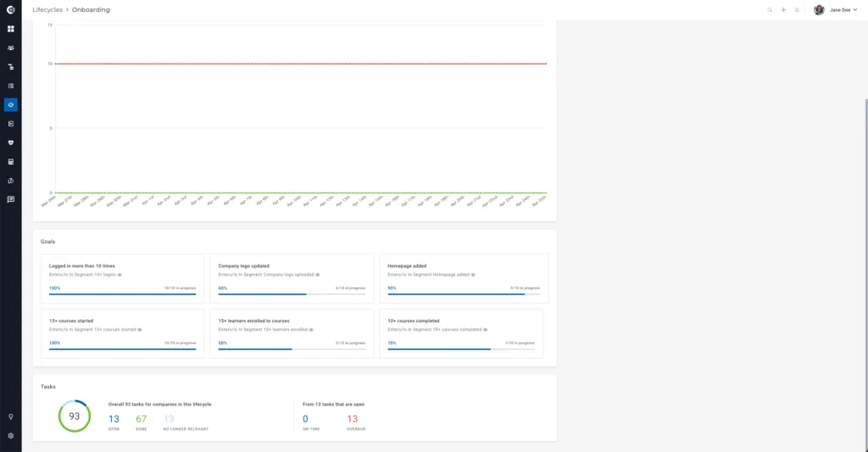
Task: Click 'Overall 93 tasks for companies in this lifecycle'
Action: coord(160,405)
